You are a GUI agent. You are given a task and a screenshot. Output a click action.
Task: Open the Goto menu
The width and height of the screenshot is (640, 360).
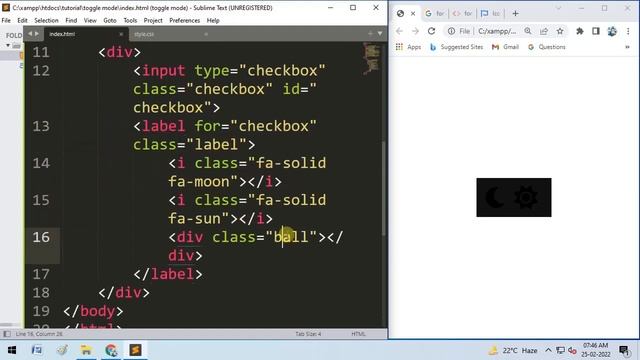pyautogui.click(x=110, y=20)
